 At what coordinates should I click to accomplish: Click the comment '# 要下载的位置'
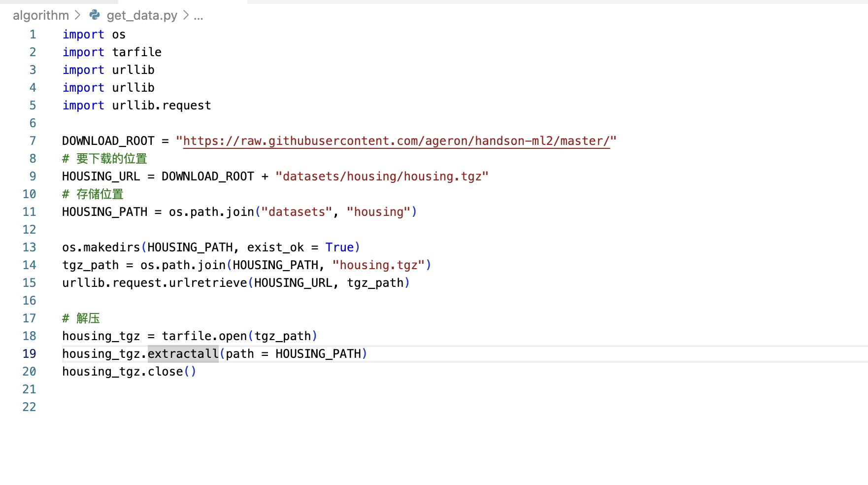(104, 159)
